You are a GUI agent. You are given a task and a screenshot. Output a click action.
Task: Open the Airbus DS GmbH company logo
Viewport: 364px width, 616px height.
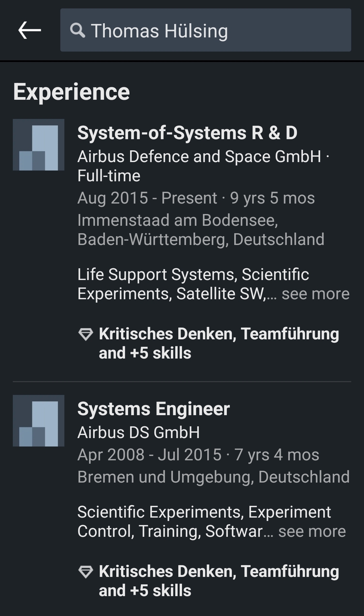tap(38, 421)
